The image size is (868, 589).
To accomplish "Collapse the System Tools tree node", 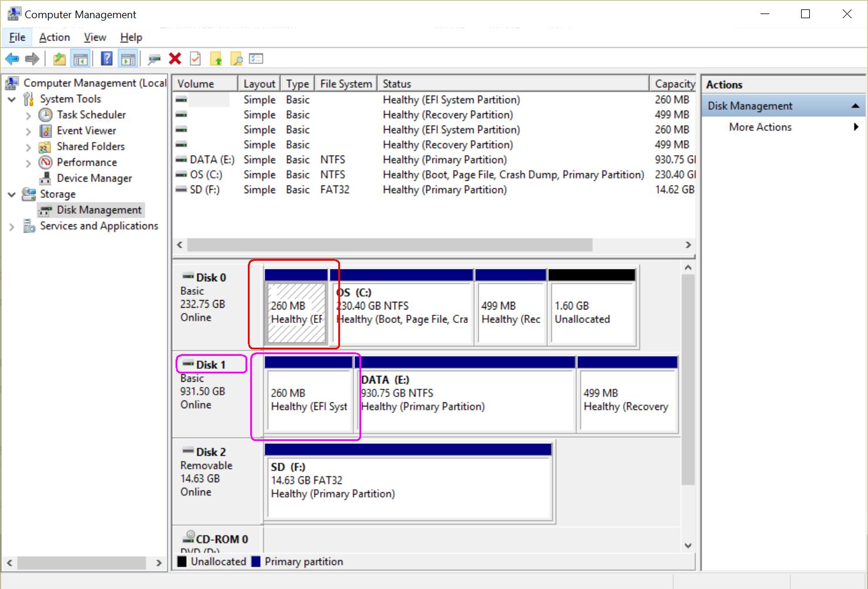I will tap(12, 99).
